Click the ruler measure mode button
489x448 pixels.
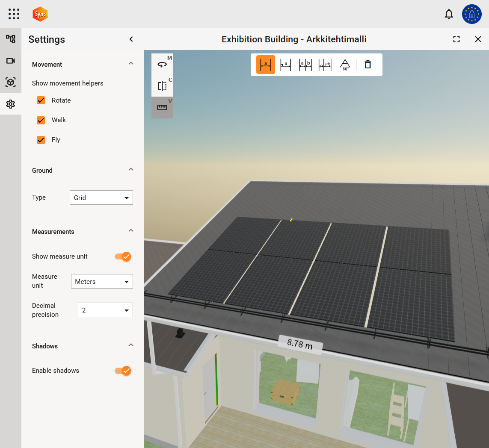tap(162, 107)
